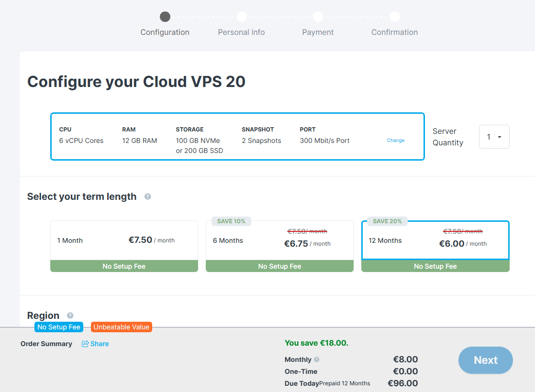Image resolution: width=535 pixels, height=392 pixels.
Task: Click the Configuration step circle
Action: point(165,17)
